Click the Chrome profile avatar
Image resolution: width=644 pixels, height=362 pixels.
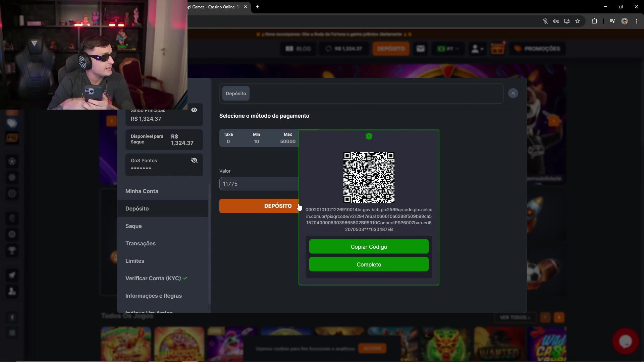coord(625,21)
